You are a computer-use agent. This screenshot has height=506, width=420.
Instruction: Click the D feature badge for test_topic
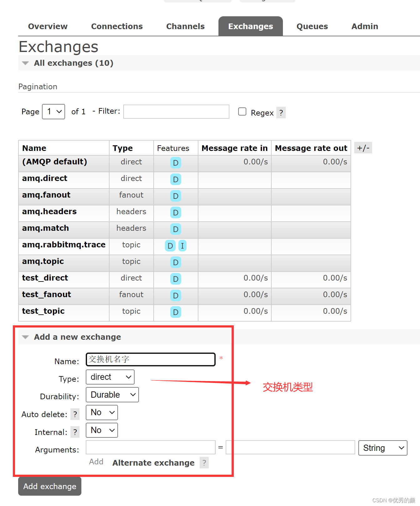click(x=176, y=312)
